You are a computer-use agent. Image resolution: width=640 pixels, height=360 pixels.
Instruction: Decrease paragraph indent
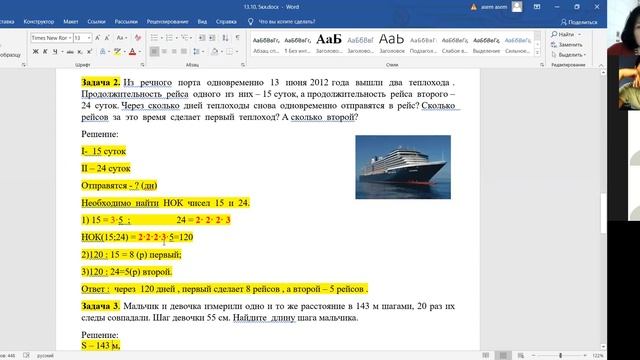pos(202,38)
